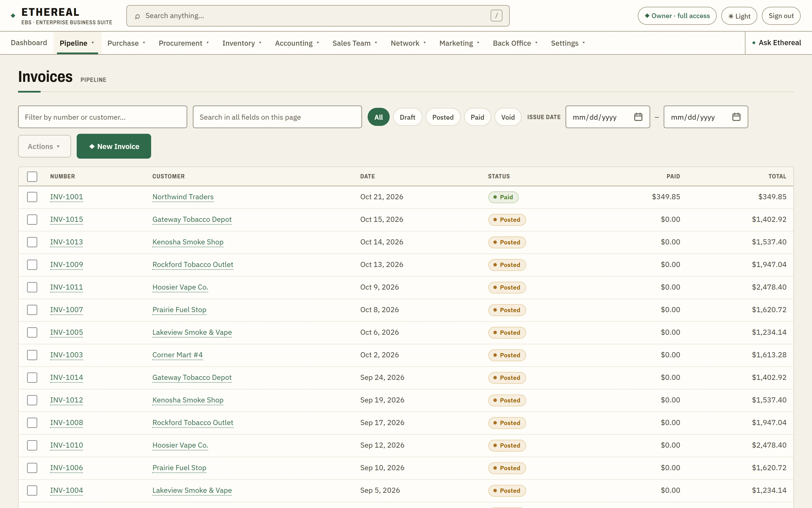Click Owner full access badge

click(677, 16)
